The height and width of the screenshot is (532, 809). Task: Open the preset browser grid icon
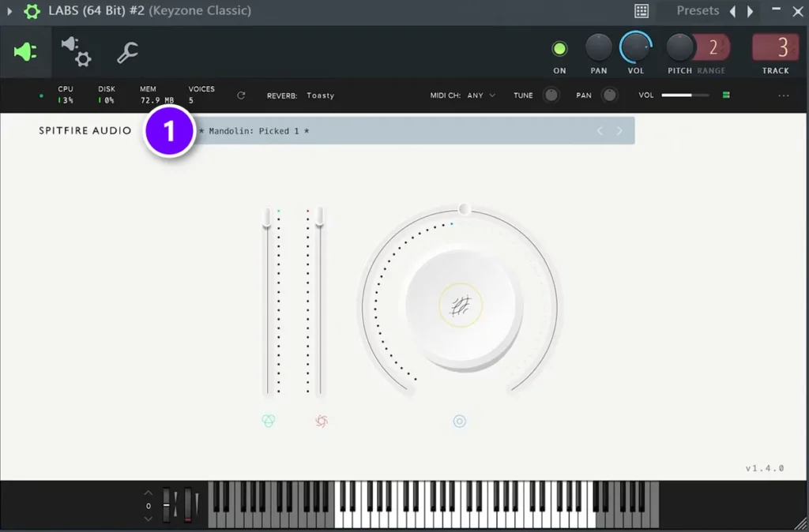pos(642,11)
